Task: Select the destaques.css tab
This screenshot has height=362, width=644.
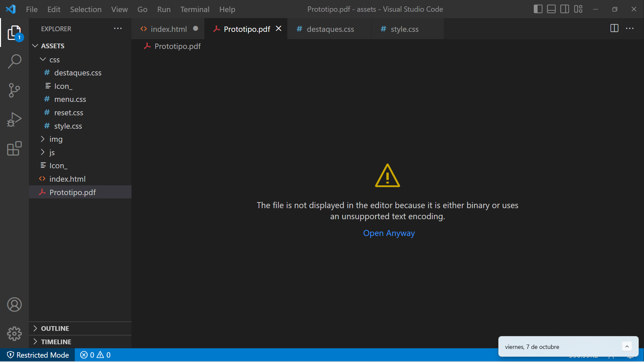Action: pos(330,29)
